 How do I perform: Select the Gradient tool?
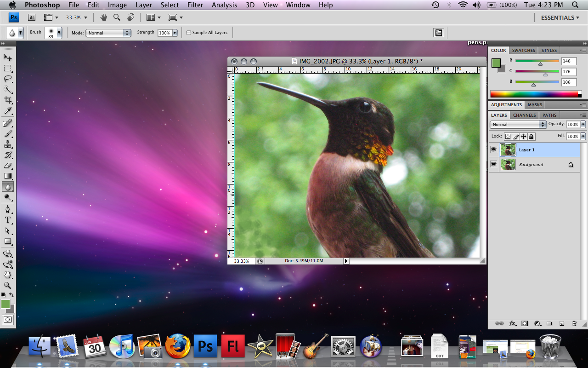coord(8,176)
